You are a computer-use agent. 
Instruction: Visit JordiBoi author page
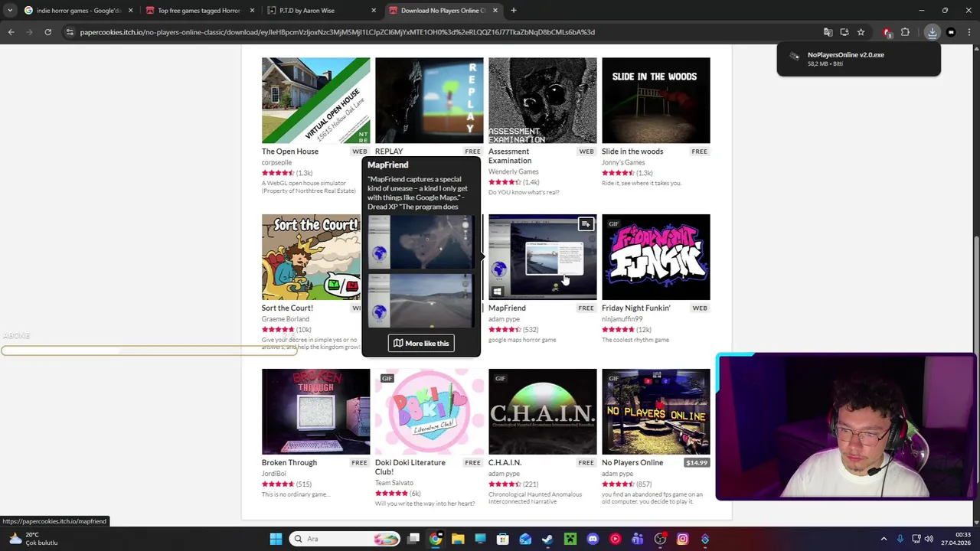click(x=273, y=473)
